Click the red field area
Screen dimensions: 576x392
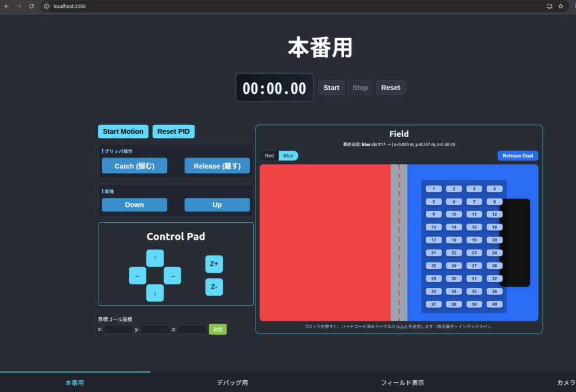pyautogui.click(x=325, y=242)
